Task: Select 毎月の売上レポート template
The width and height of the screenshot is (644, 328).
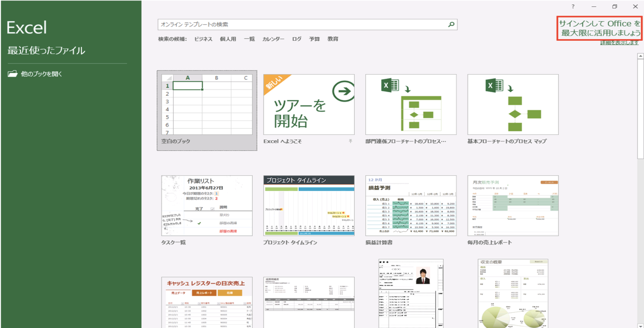Action: (513, 206)
